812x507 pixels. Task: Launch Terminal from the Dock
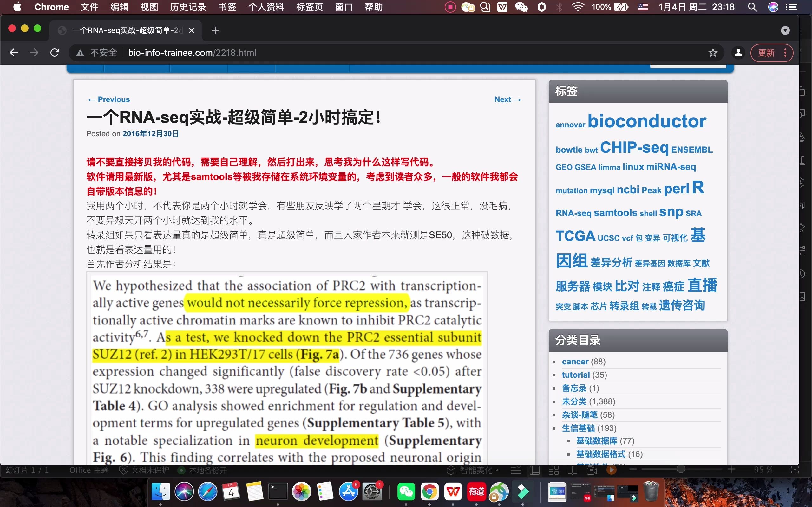pos(278,491)
